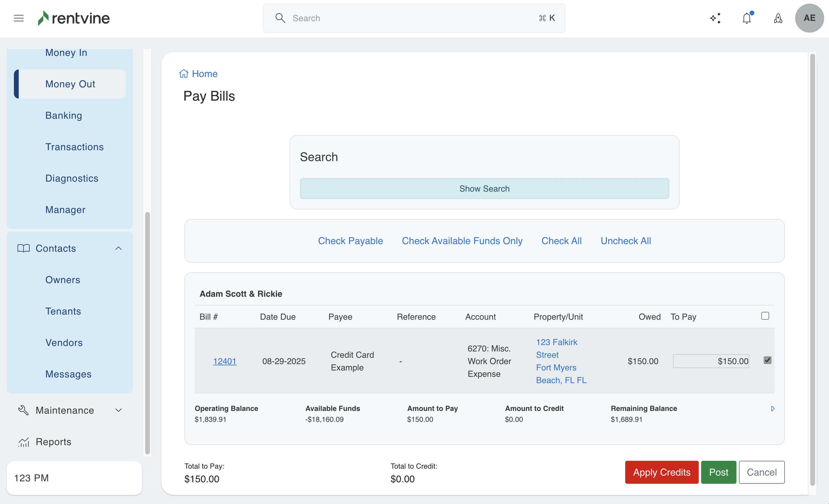The width and height of the screenshot is (829, 504).
Task: Open notifications bell
Action: [x=746, y=18]
